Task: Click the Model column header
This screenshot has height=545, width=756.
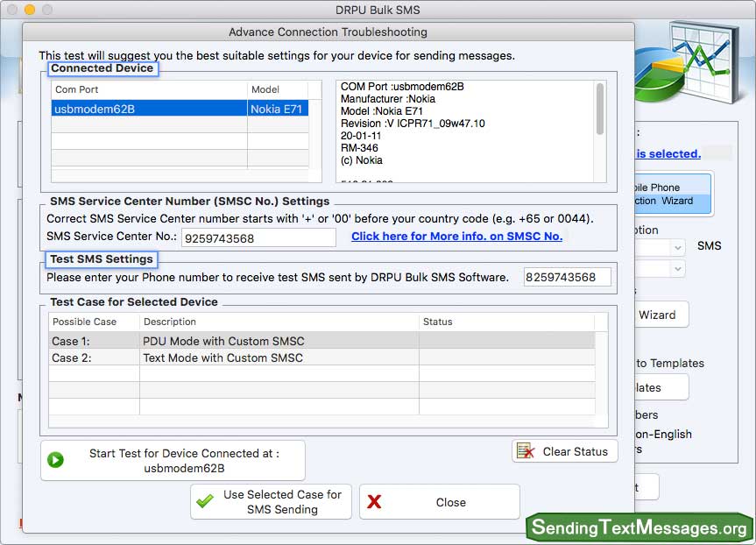Action: click(278, 89)
